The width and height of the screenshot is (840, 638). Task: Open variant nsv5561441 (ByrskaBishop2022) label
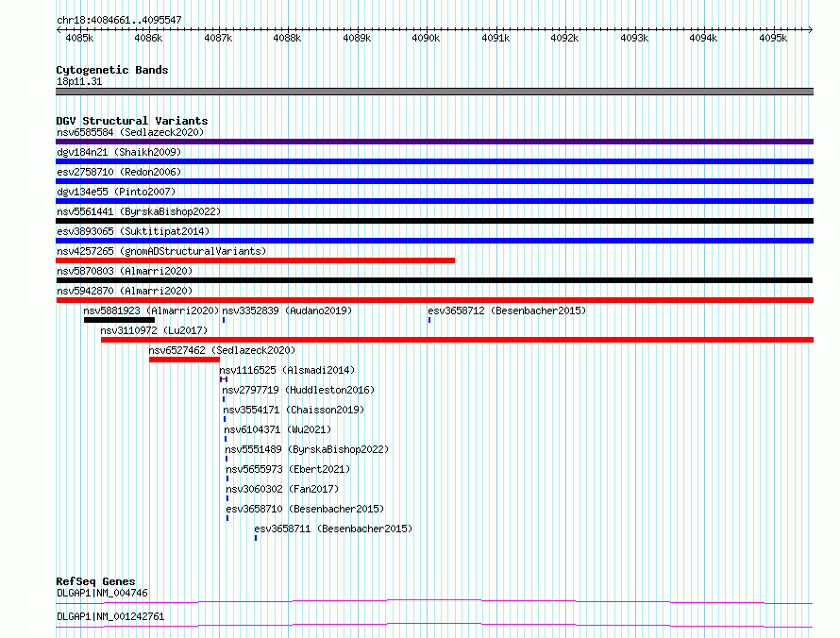(x=139, y=211)
